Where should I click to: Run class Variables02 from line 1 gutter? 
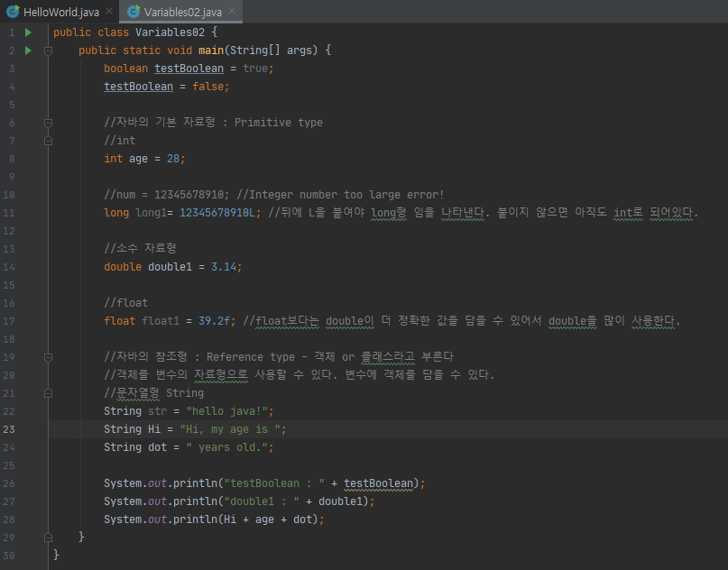click(28, 32)
